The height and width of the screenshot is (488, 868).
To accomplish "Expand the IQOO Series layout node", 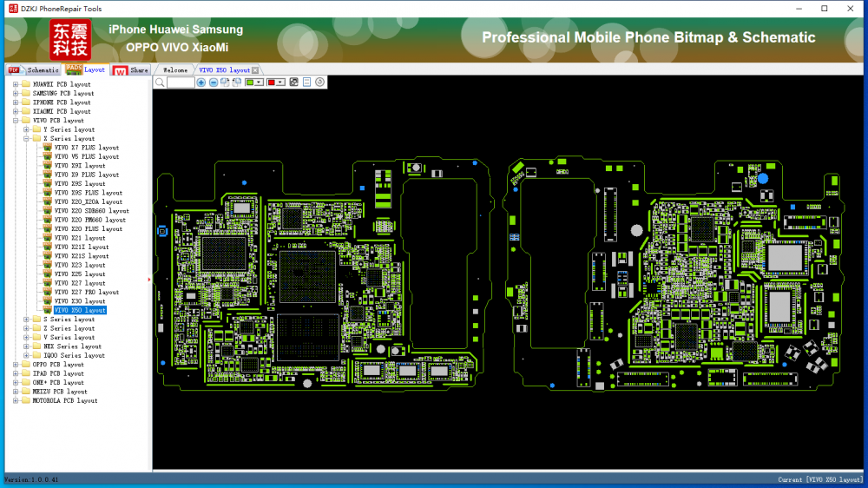I will pos(26,355).
